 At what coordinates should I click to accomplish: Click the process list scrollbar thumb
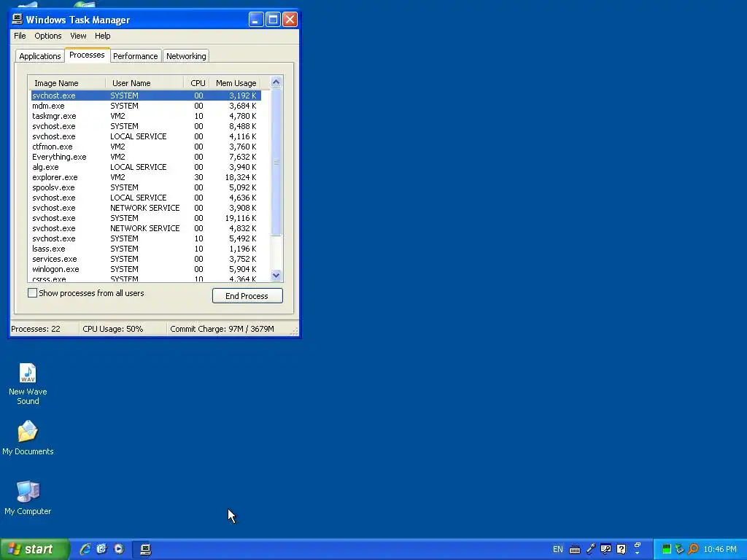coord(276,162)
